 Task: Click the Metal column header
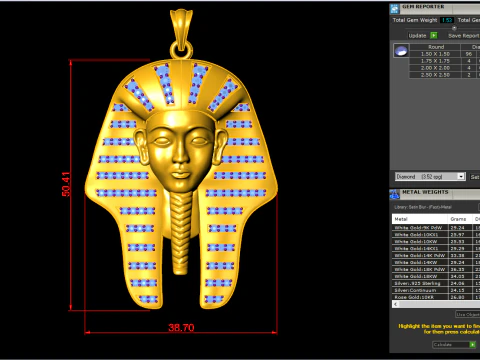click(x=419, y=219)
